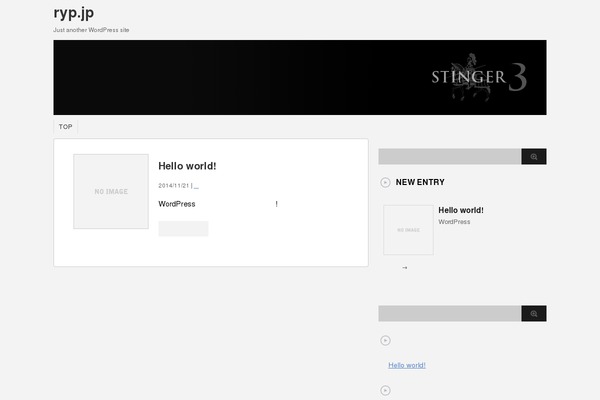
Task: Click the upper sidebar search magnifier button
Action: click(534, 157)
